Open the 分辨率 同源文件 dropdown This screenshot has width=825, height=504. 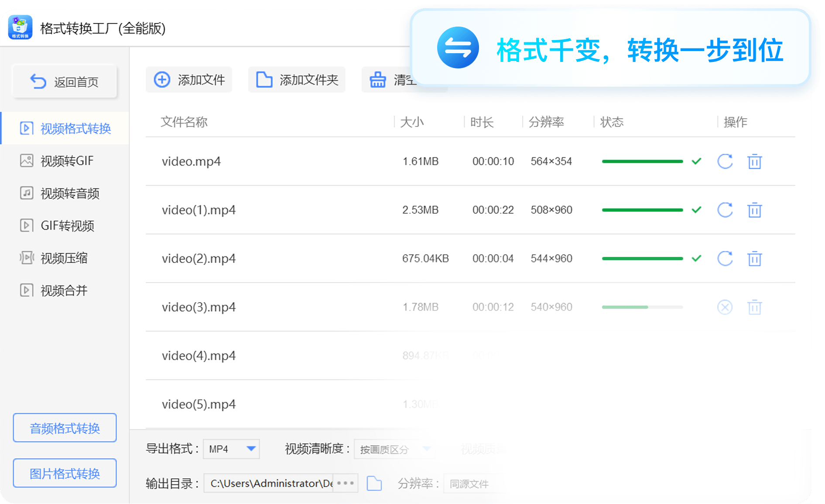[x=476, y=484]
